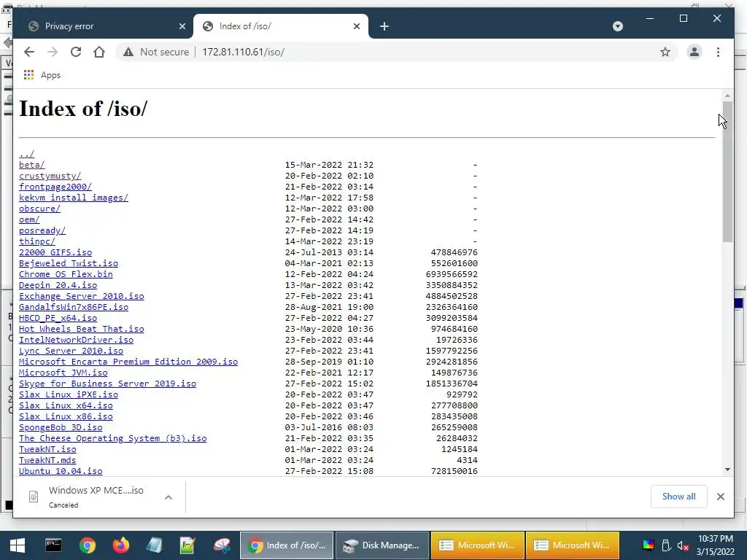Image resolution: width=747 pixels, height=560 pixels.
Task: Click the muted volume icon in system tray
Action: tap(683, 545)
